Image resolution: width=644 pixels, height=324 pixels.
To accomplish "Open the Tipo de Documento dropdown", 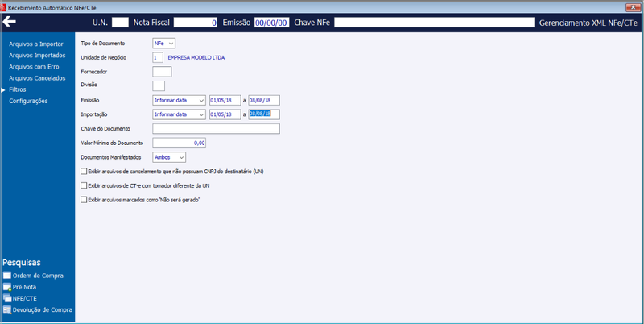I will tap(164, 44).
